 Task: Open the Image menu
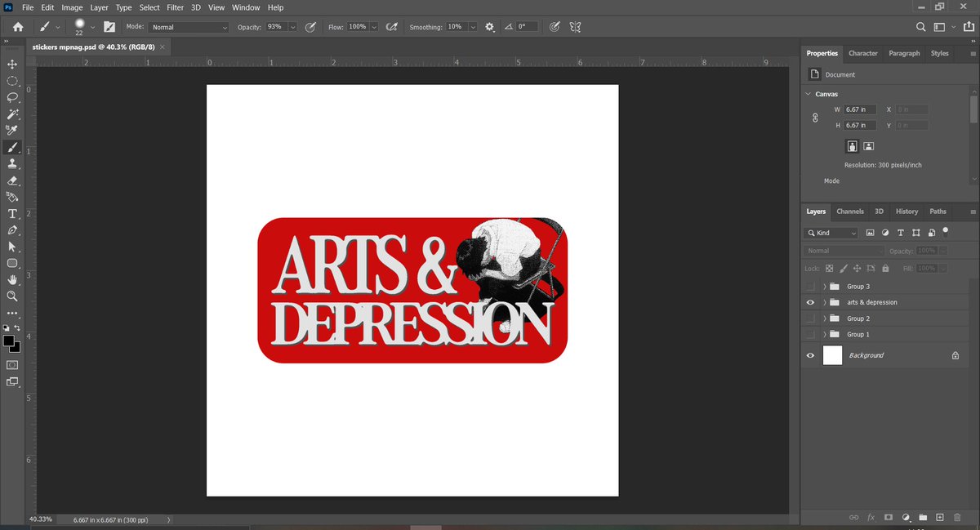click(72, 7)
